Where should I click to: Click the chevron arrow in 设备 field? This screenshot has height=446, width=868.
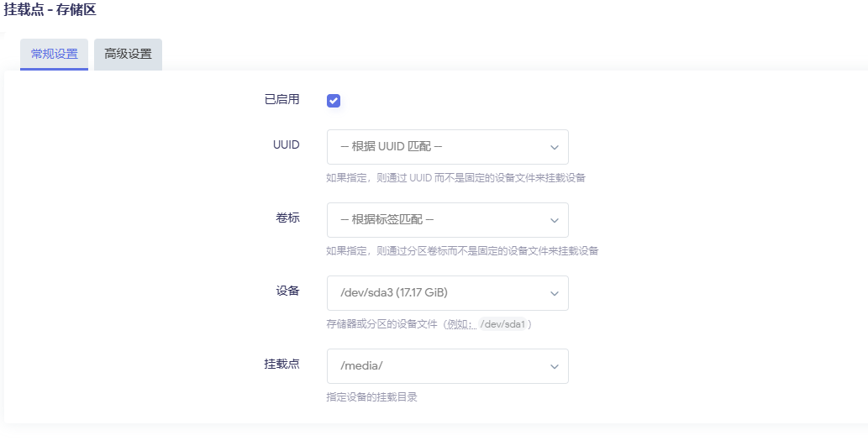coord(555,293)
